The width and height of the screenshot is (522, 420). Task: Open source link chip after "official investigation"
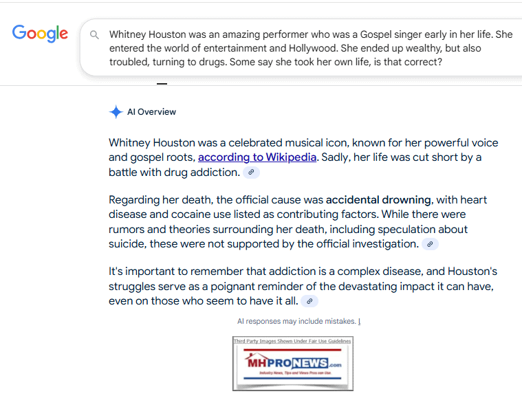click(x=430, y=244)
